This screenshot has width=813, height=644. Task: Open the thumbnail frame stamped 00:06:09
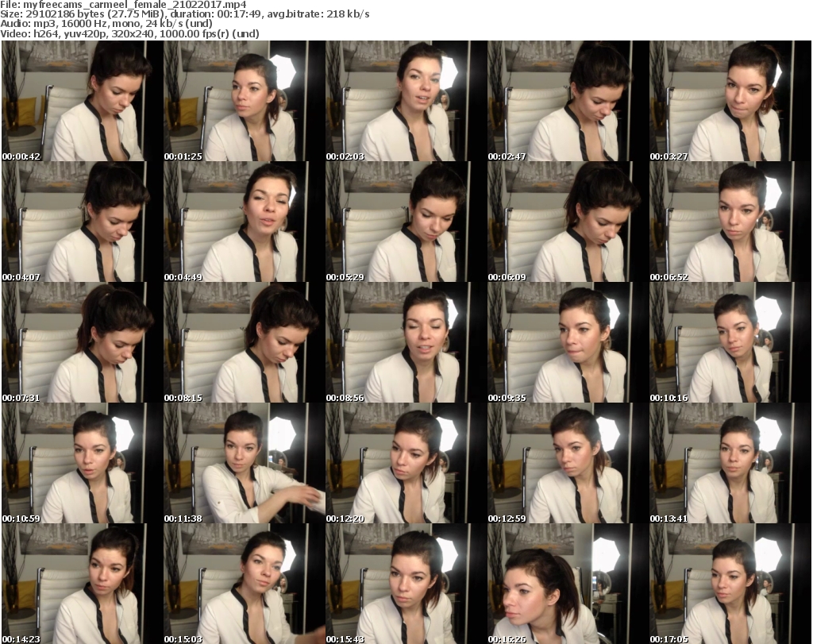567,222
